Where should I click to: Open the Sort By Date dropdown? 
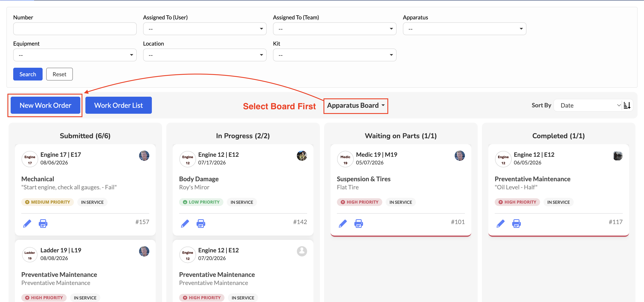click(x=589, y=105)
